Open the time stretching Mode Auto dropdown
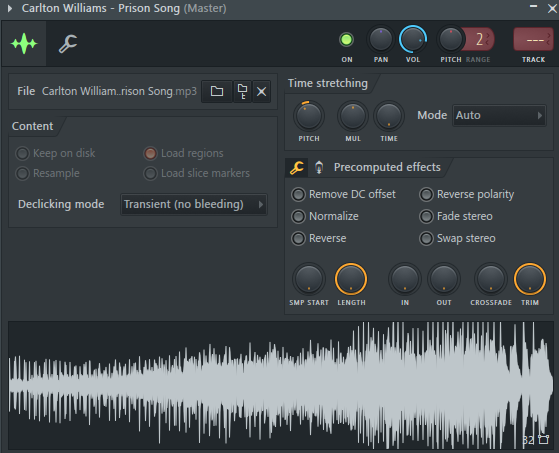Screen dimensions: 559x453 coord(499,115)
